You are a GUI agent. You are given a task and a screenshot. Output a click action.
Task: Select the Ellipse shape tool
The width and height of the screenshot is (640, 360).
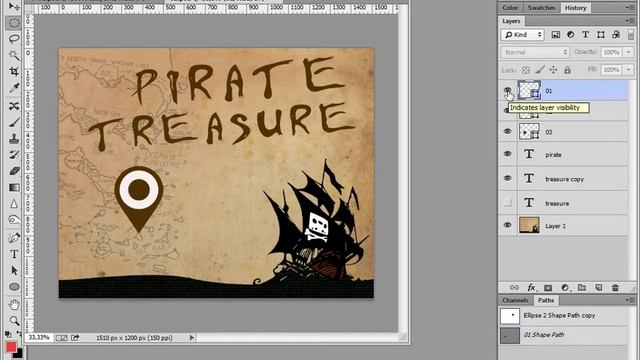pyautogui.click(x=14, y=287)
